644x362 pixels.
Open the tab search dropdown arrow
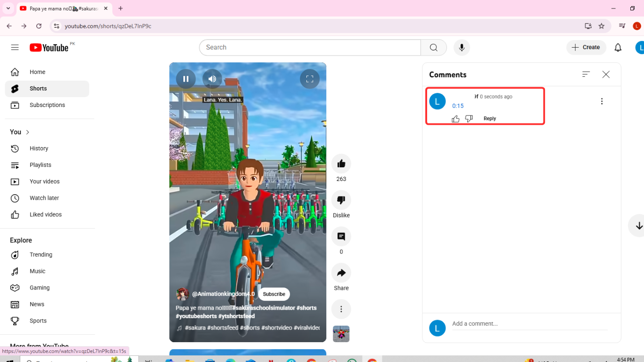(x=8, y=8)
